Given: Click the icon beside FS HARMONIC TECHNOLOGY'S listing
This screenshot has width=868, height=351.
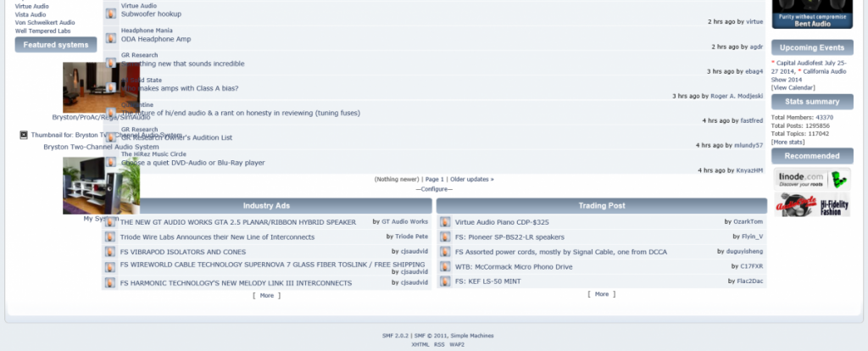Looking at the screenshot, I should coord(111,283).
